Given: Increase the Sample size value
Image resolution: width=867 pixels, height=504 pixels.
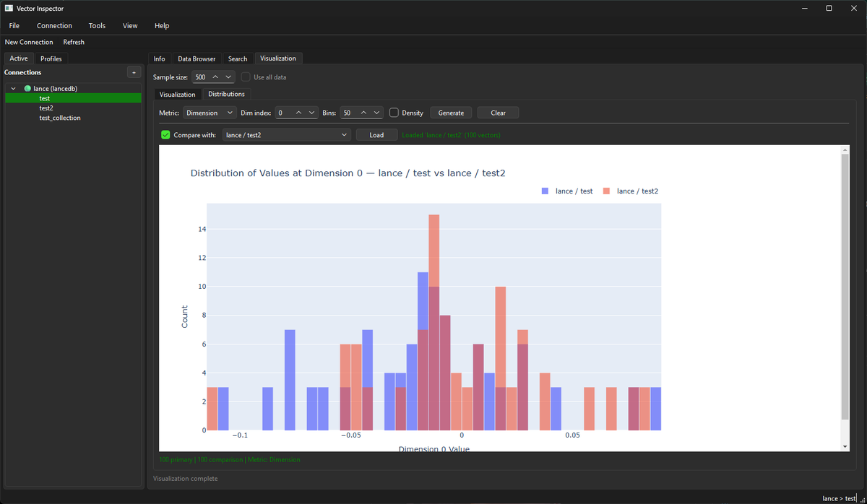Looking at the screenshot, I should [215, 77].
